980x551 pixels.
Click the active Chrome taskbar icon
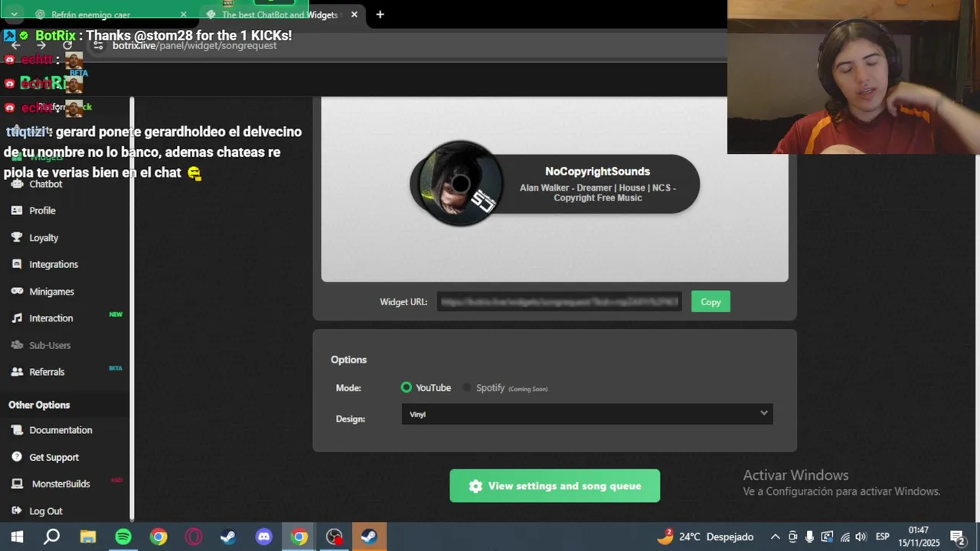[x=299, y=536]
